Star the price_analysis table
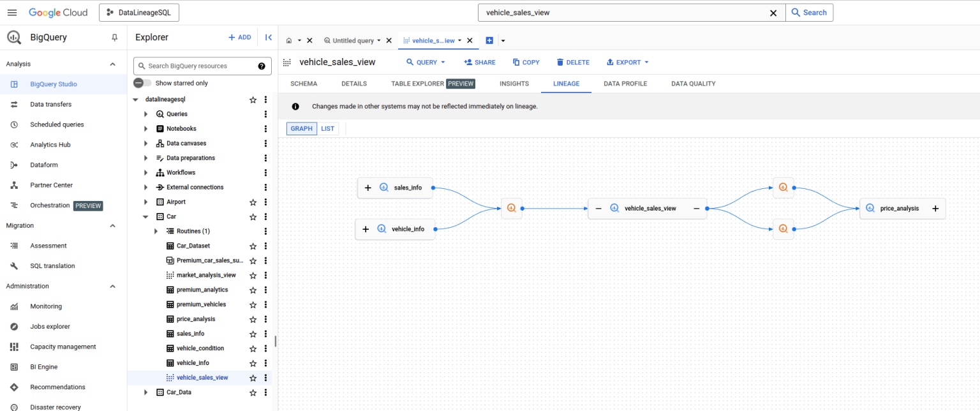The image size is (980, 411). tap(253, 318)
